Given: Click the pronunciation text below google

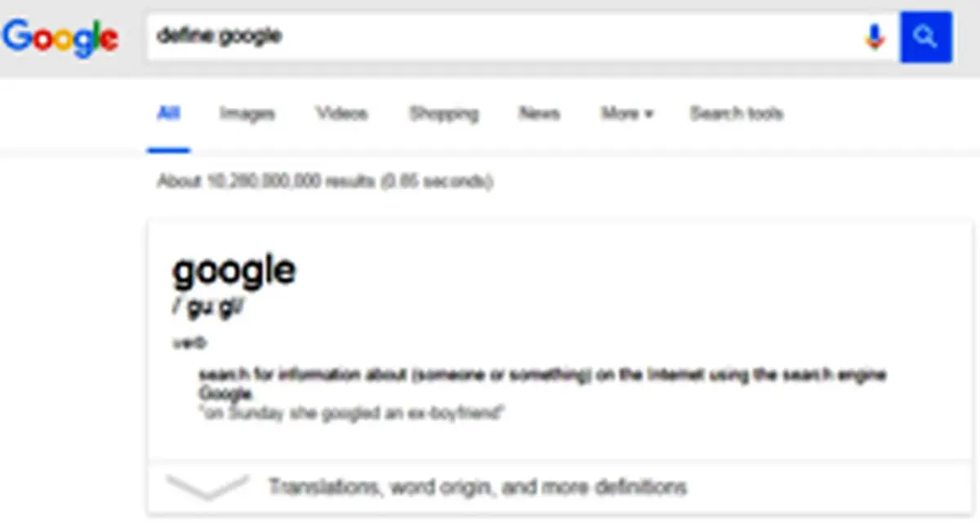Looking at the screenshot, I should [x=207, y=311].
